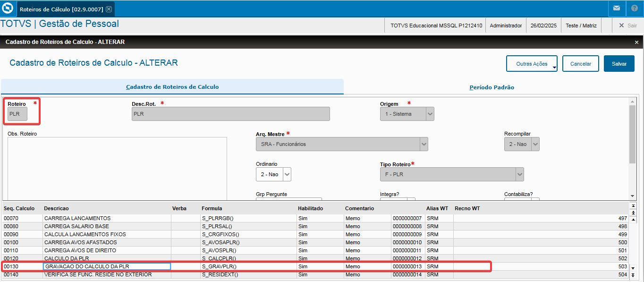
Task: Select the CARREGA AVOS DE DIREITO cell
Action: [107, 250]
